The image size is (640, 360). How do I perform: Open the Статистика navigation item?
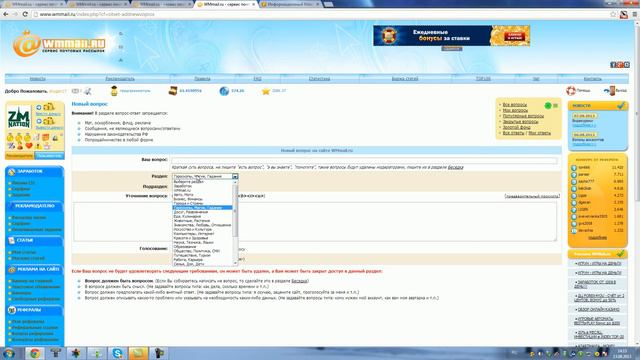(x=320, y=79)
